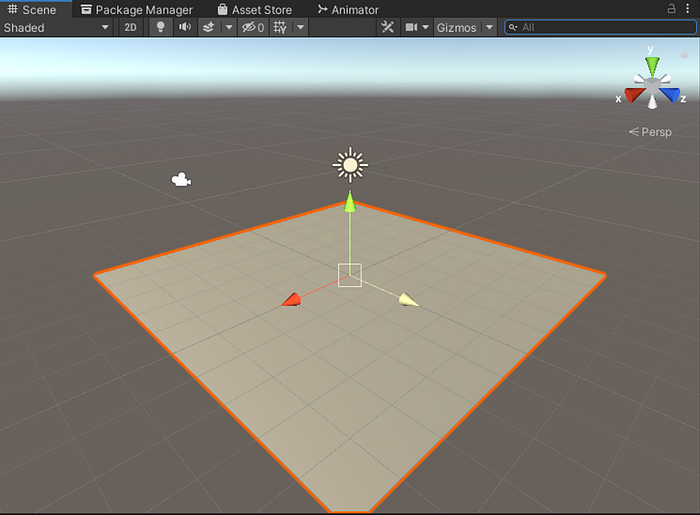This screenshot has height=515, width=700.
Task: Select the Directional Light sun icon
Action: click(x=349, y=164)
